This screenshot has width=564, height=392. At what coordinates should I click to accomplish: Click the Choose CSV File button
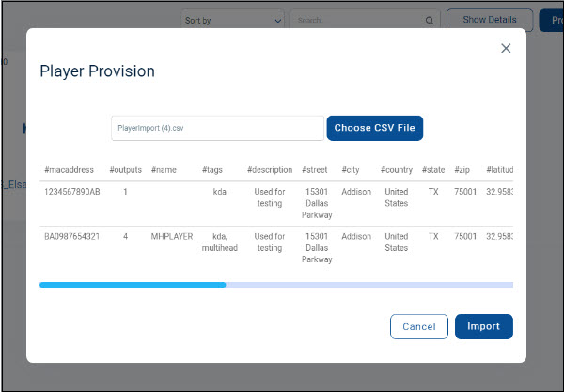tap(375, 128)
